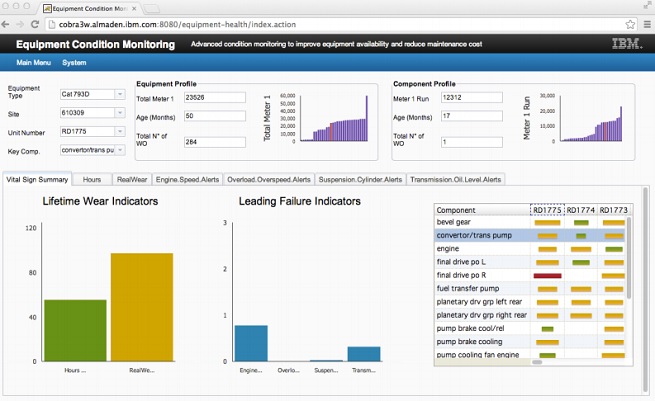Open the Suspension.Cylinder.Alerts tab
The width and height of the screenshot is (655, 401).
[x=360, y=180]
